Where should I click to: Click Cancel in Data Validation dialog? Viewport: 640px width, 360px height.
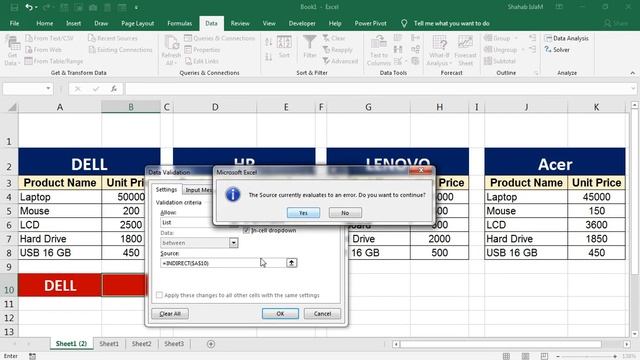[322, 313]
